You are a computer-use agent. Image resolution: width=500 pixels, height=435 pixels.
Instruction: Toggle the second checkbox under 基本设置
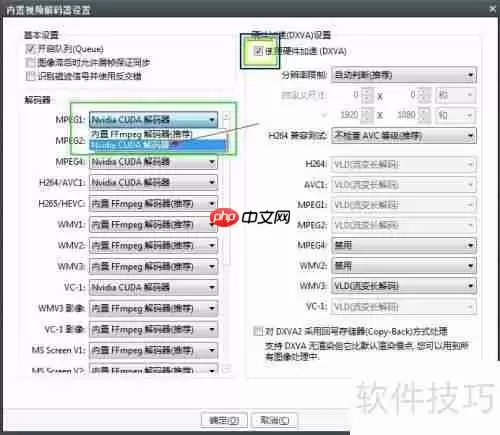click(30, 62)
